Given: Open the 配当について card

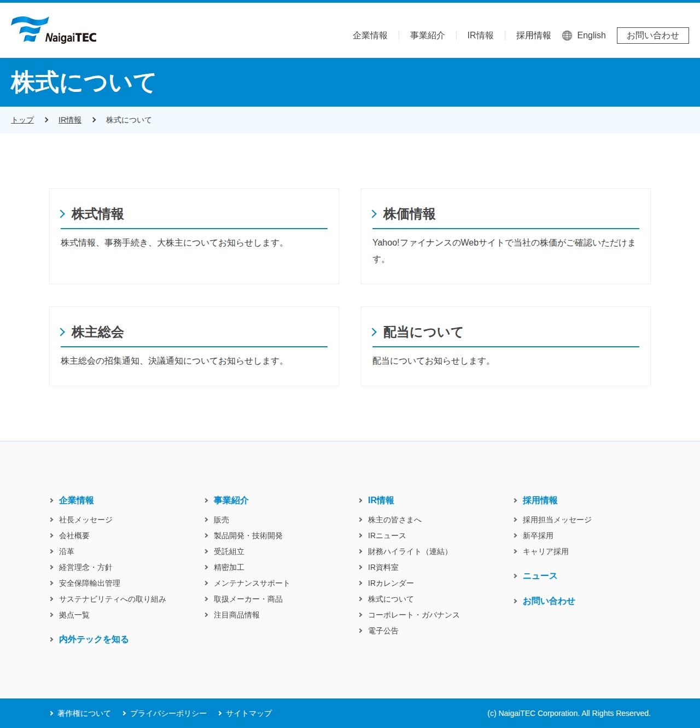Looking at the screenshot, I should click(506, 346).
